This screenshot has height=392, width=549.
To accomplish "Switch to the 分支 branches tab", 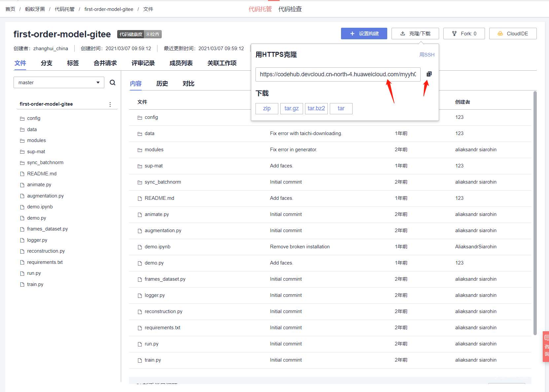I will click(47, 63).
